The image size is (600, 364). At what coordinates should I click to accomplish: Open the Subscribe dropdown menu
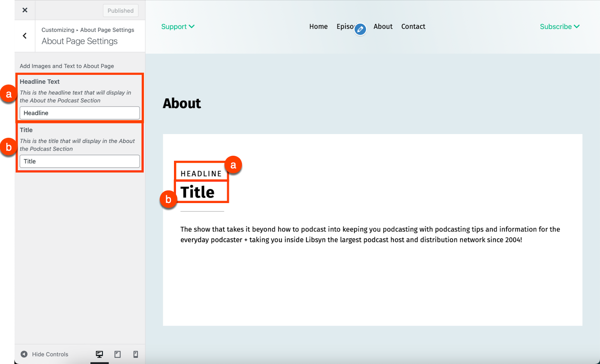(x=559, y=27)
